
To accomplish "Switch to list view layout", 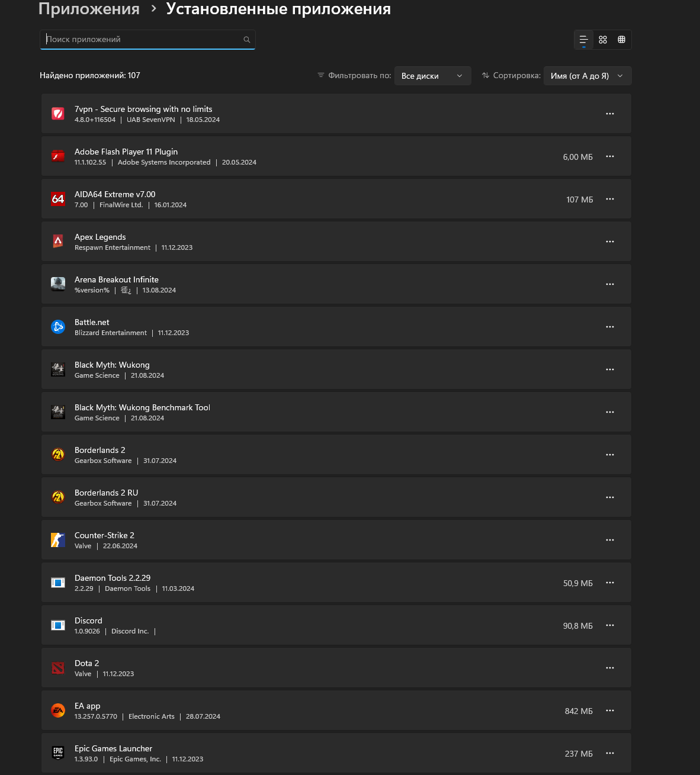I will tap(583, 40).
